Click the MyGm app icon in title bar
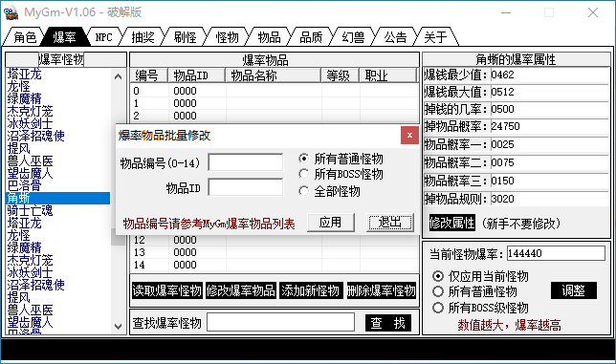The width and height of the screenshot is (616, 364). 11,12
